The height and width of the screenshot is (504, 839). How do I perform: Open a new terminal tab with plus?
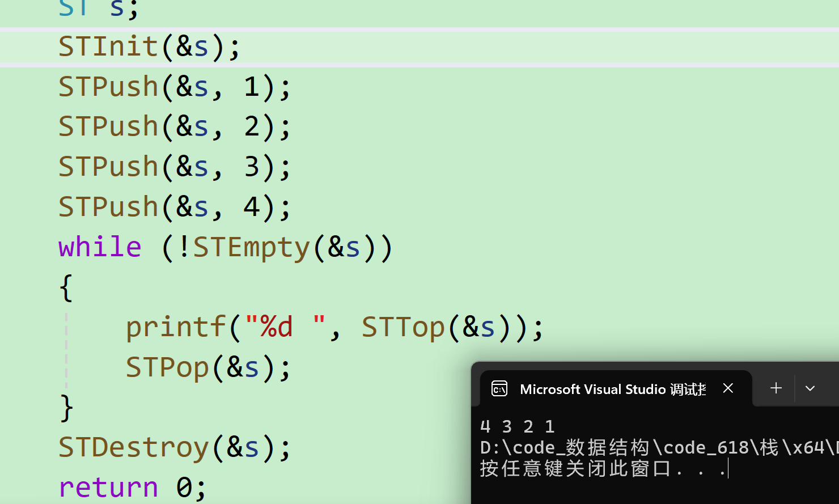[776, 388]
